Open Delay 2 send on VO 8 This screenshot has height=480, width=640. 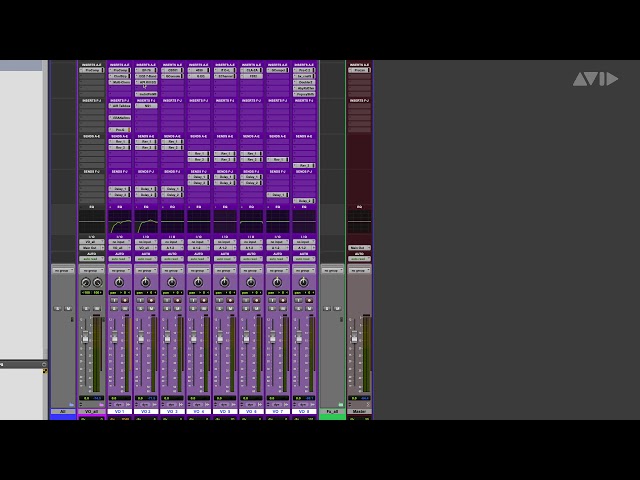(x=304, y=201)
